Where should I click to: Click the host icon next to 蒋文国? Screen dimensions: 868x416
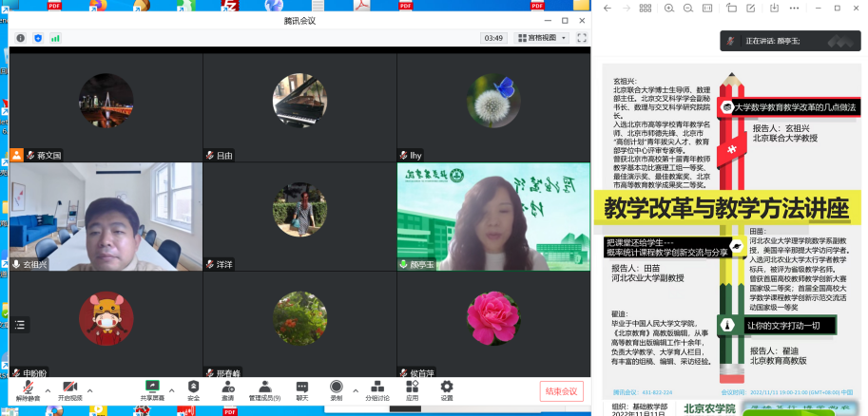pos(16,155)
